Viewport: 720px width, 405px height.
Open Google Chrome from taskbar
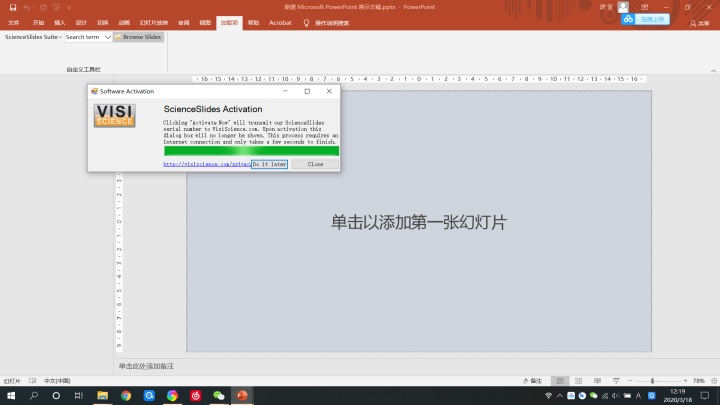(x=126, y=395)
